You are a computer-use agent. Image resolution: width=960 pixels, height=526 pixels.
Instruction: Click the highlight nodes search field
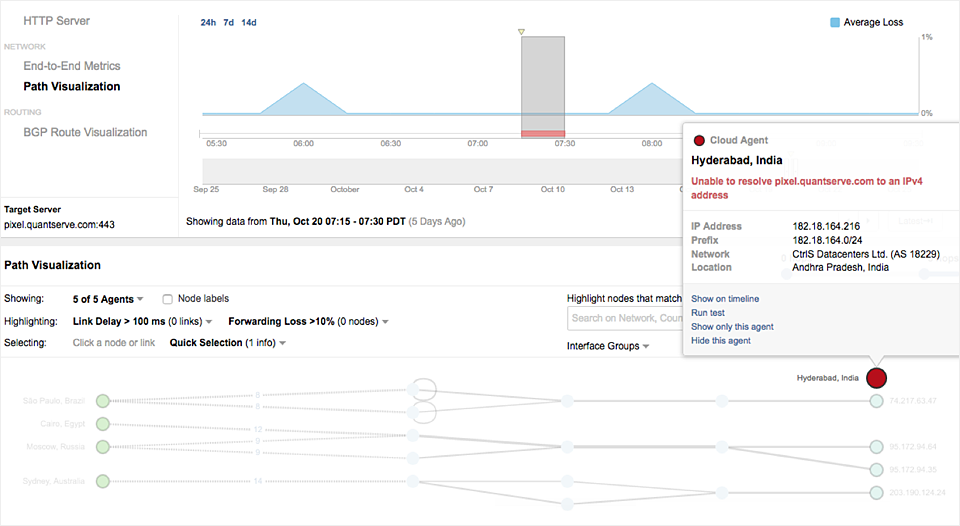click(623, 319)
